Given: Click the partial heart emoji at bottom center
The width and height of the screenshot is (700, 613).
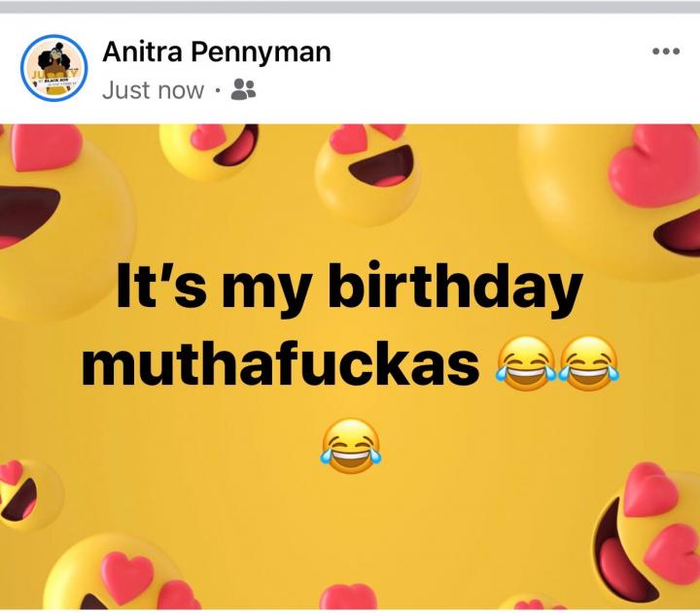Looking at the screenshot, I should coord(348,598).
